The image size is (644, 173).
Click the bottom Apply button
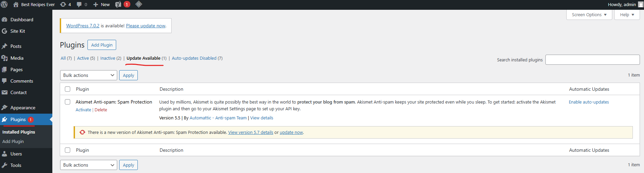(128, 165)
